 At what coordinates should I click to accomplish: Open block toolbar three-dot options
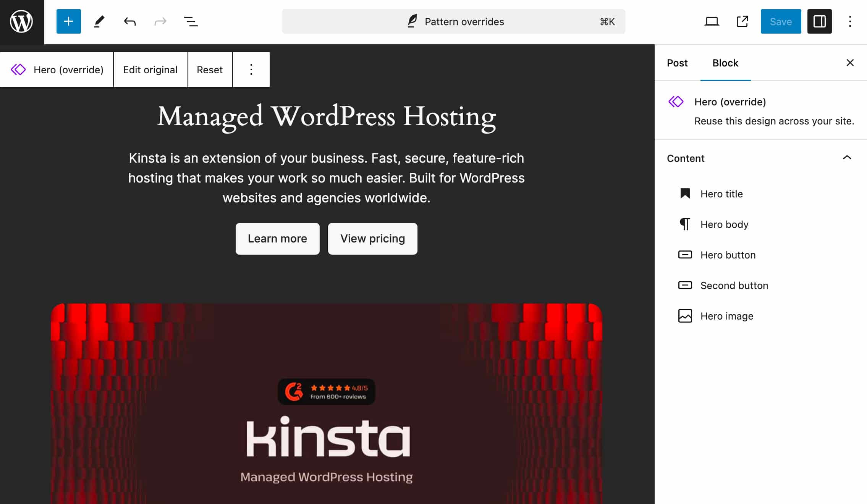(x=251, y=69)
